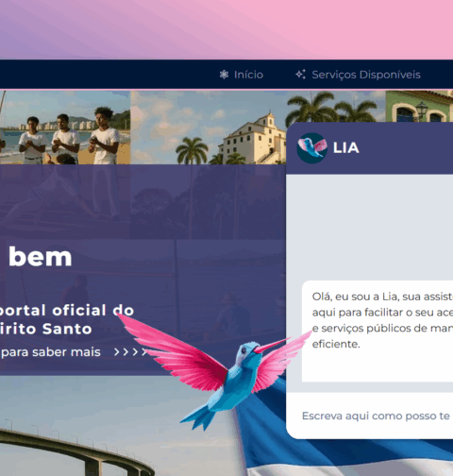Screen dimensions: 453x476
Task: Click the hummingbird's pink beak
Action: [x=271, y=346]
